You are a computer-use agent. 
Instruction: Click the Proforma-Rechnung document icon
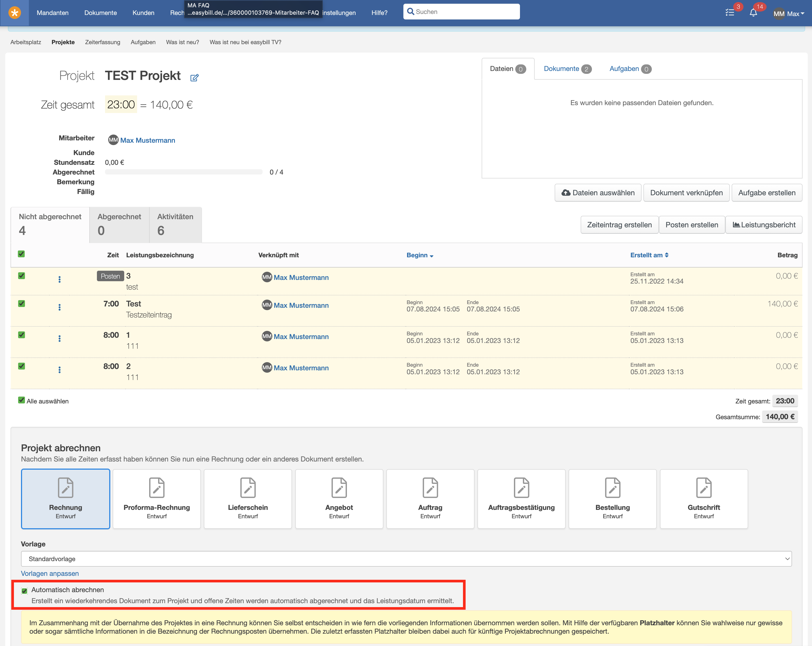pyautogui.click(x=157, y=487)
